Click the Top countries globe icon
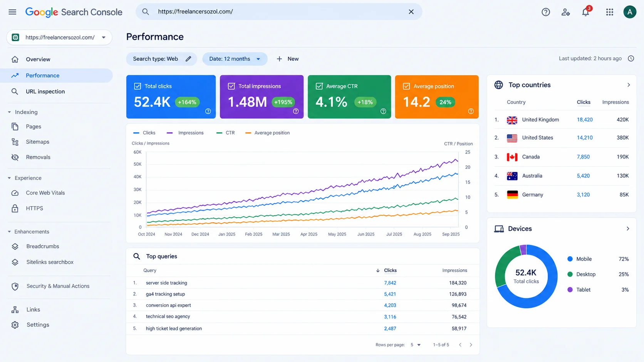The image size is (644, 362). pyautogui.click(x=498, y=85)
